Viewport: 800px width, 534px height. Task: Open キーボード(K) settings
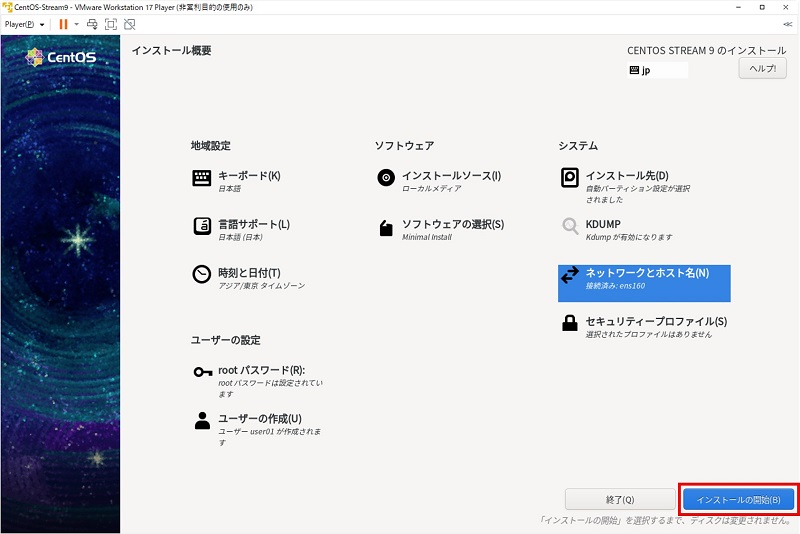point(236,181)
